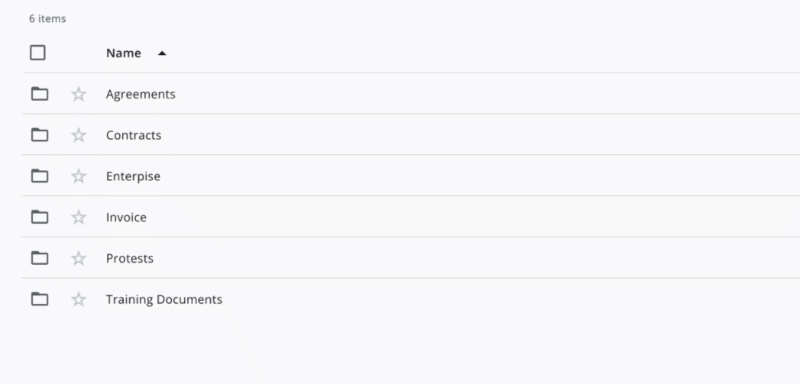
Task: Open the Training Documents folder name
Action: point(164,299)
